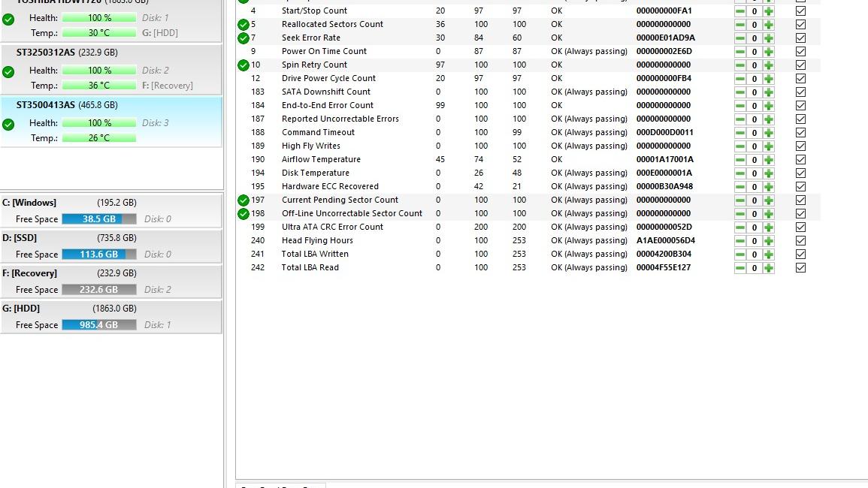Click D: [SSD] free space bar
The height and width of the screenshot is (488, 868).
tap(98, 255)
